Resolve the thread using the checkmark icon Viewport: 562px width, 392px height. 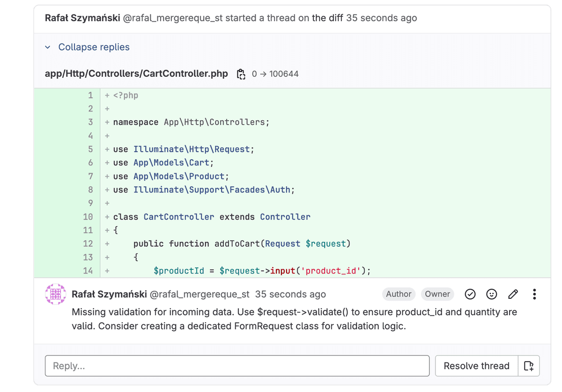(x=470, y=294)
